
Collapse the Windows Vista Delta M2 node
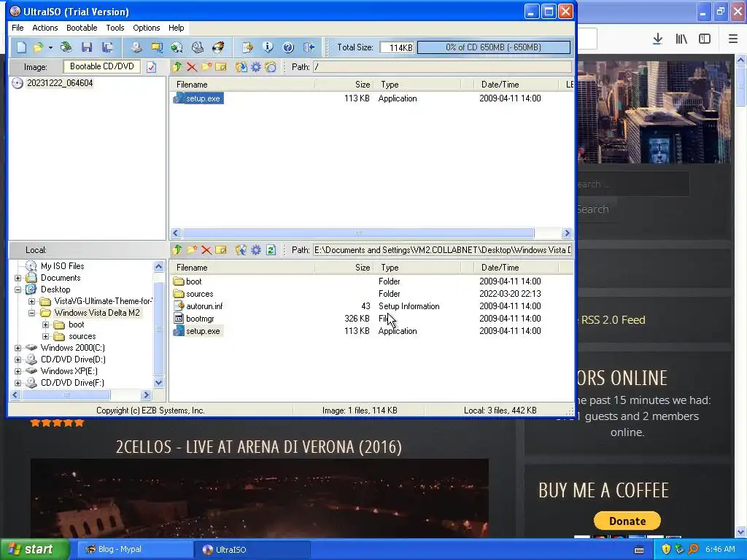click(x=31, y=313)
